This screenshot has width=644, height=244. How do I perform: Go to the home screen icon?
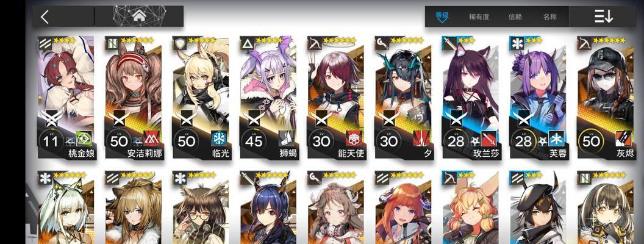(x=139, y=16)
